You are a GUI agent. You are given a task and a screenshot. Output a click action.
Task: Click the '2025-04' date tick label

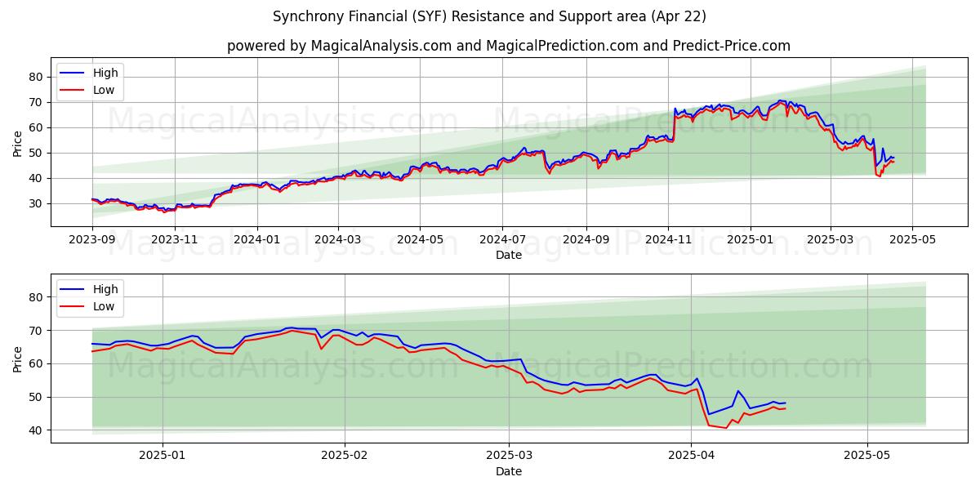691,456
